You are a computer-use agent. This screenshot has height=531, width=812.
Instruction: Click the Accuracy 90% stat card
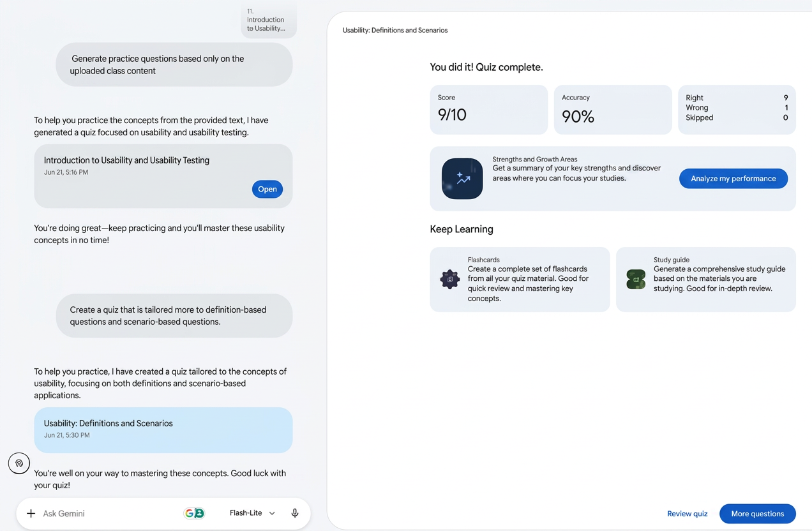(x=613, y=110)
